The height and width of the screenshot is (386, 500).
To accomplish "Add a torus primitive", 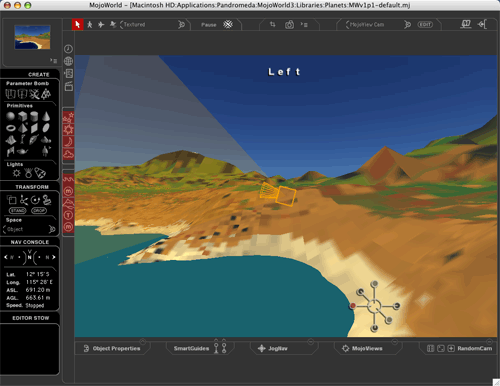I will pos(11,128).
